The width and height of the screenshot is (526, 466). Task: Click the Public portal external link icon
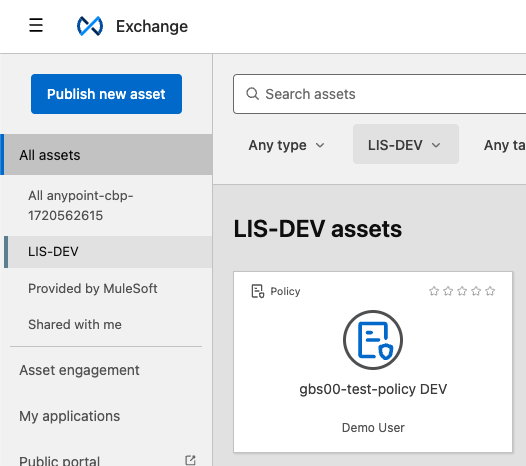[x=190, y=460]
